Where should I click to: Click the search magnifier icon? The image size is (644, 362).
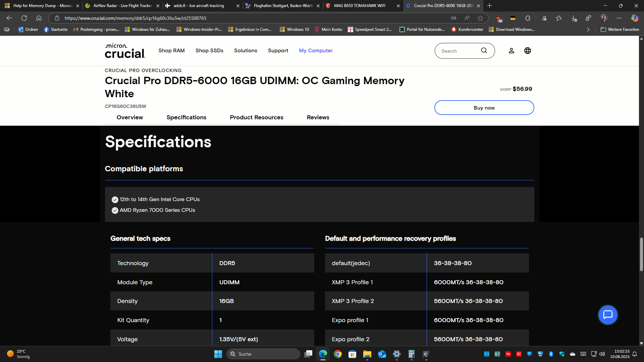pyautogui.click(x=484, y=51)
